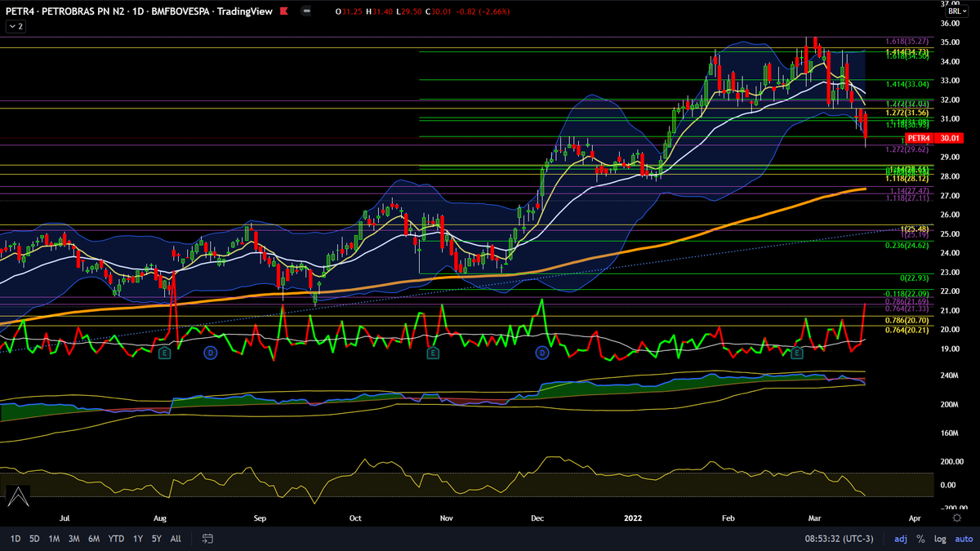The width and height of the screenshot is (980, 551).
Task: Select the All time range
Action: [176, 539]
